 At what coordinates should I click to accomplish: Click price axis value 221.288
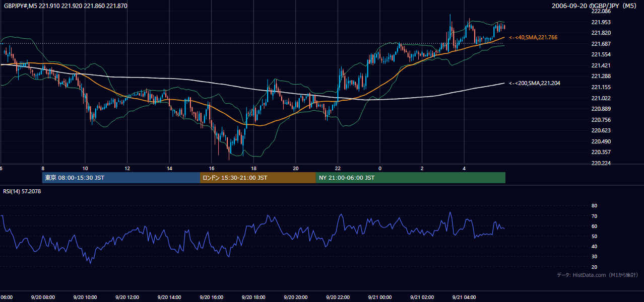tap(601, 76)
